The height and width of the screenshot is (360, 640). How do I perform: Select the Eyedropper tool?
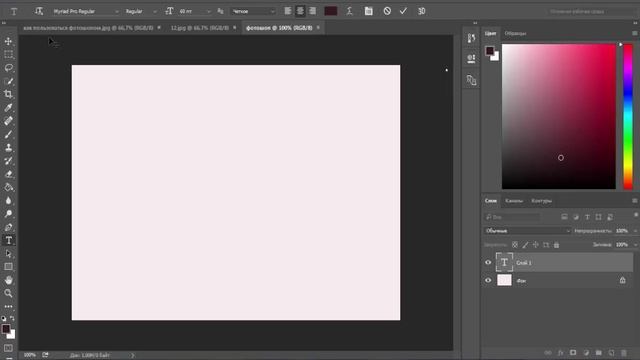tap(8, 108)
